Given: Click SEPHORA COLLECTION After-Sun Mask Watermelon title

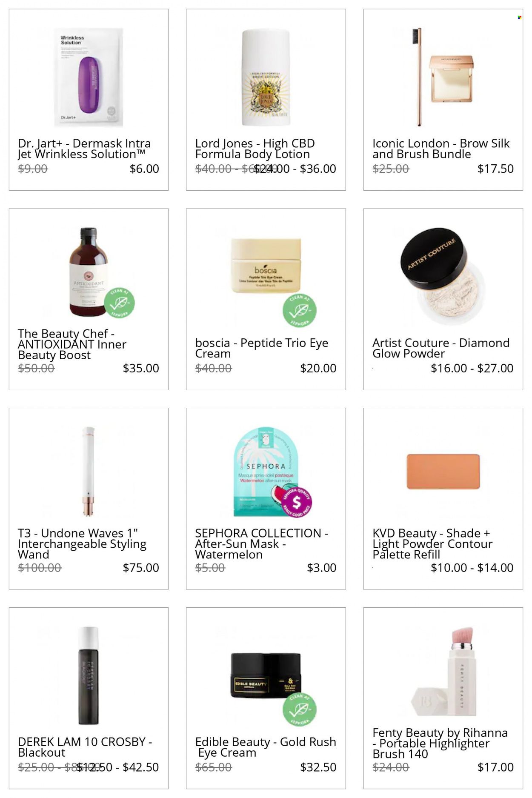Looking at the screenshot, I should (x=261, y=543).
